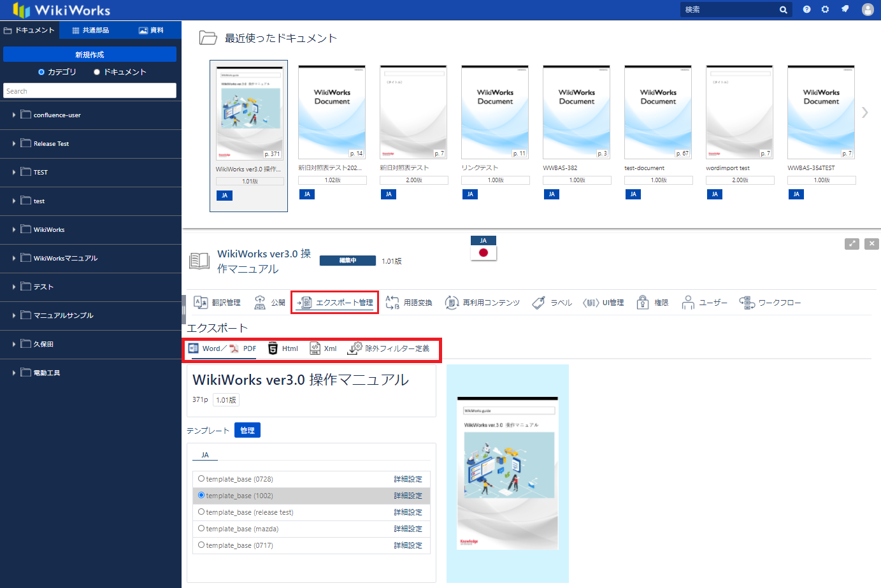Click the テンプレート 管理 button
The width and height of the screenshot is (881, 588).
click(247, 431)
